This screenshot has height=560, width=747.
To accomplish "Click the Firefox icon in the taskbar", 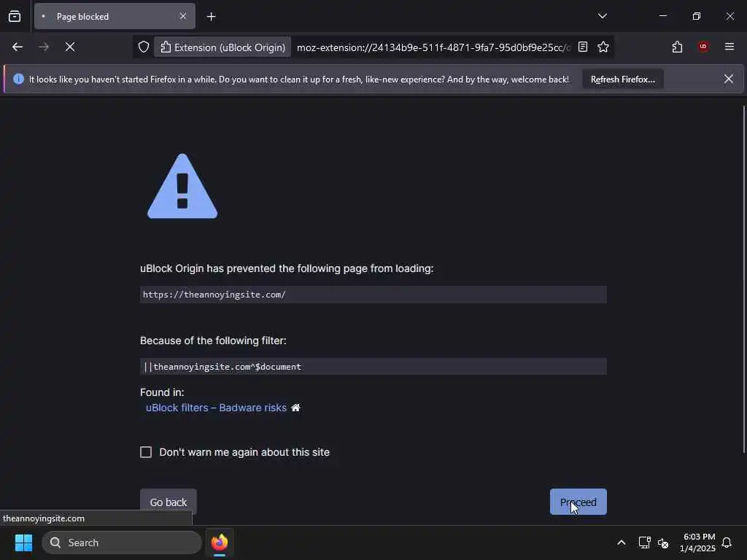I will point(220,542).
